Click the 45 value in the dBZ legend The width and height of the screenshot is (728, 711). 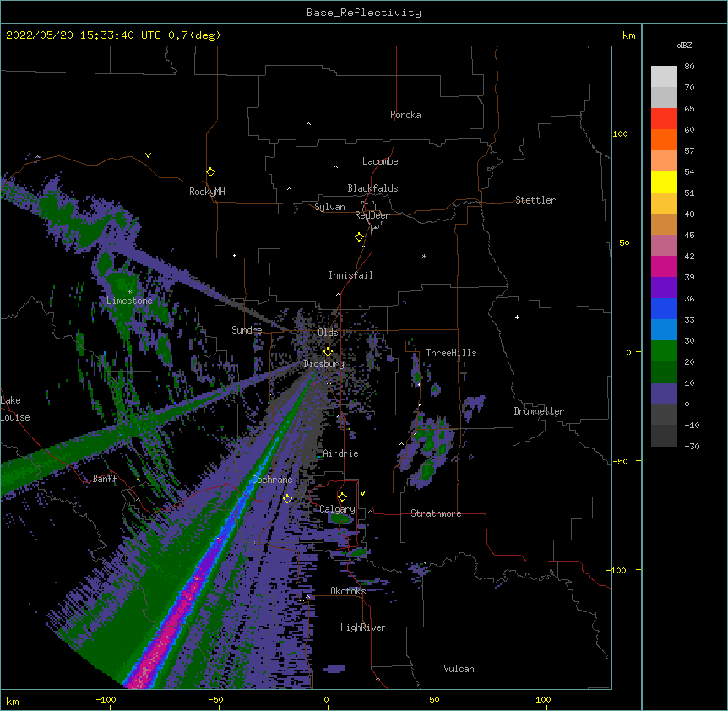[689, 235]
